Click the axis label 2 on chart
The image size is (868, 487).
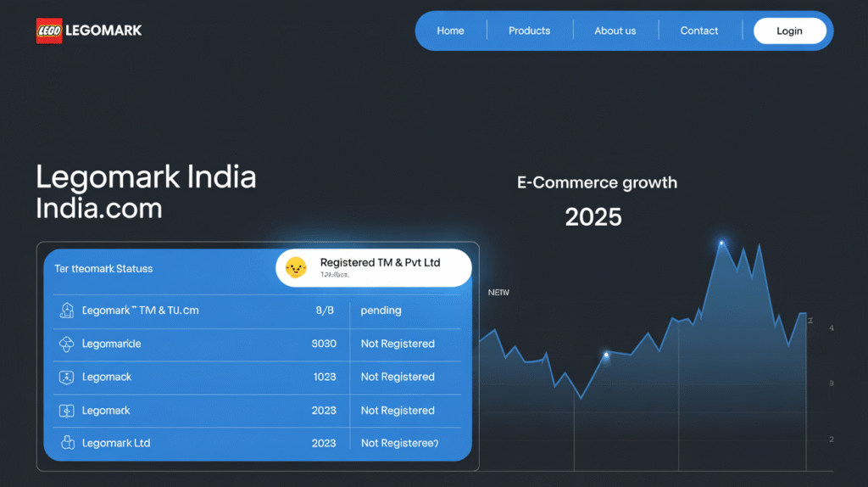click(x=832, y=439)
